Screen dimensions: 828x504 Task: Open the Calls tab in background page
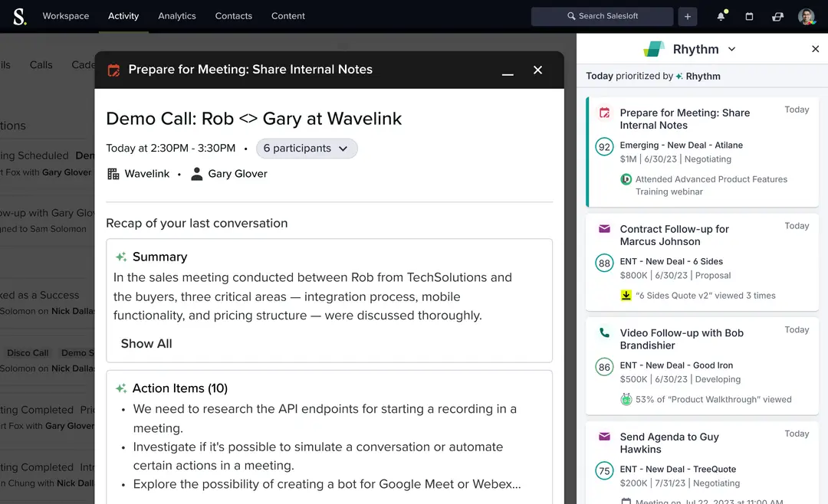(41, 65)
